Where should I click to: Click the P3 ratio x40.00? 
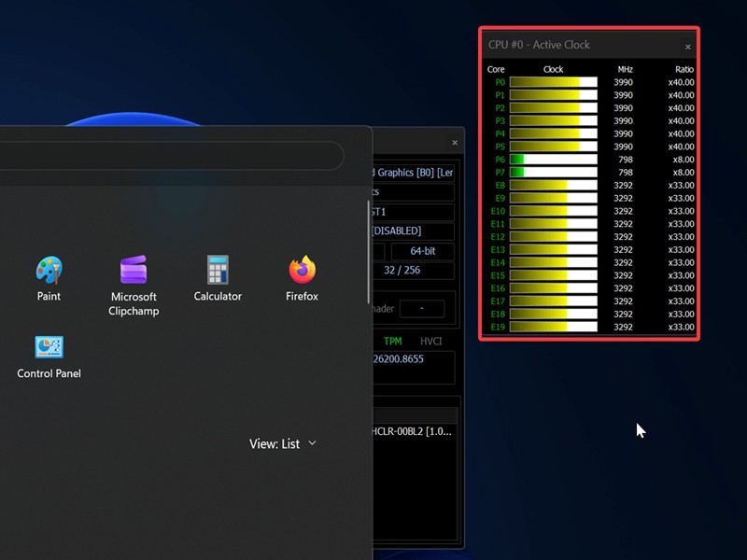coord(681,121)
